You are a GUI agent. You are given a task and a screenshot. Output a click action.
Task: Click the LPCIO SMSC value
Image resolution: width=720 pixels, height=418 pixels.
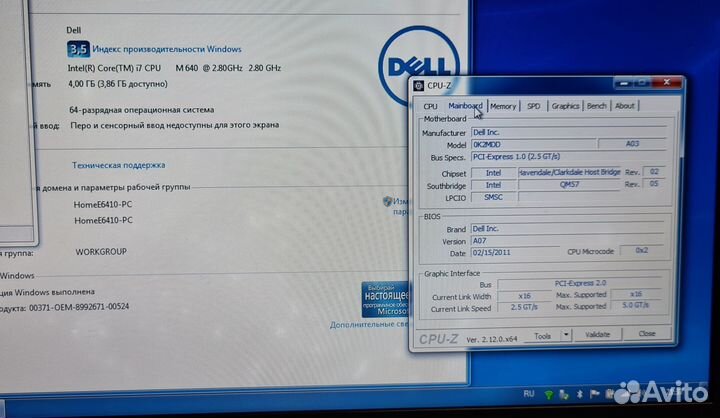(x=494, y=197)
